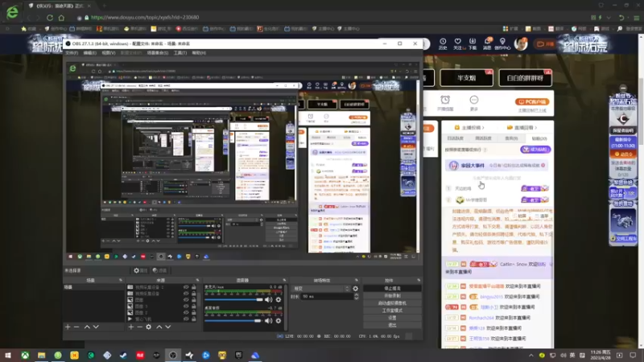The width and height of the screenshot is (644, 362).
Task: Toggle lock on 图像 3 source
Action: [194, 306]
